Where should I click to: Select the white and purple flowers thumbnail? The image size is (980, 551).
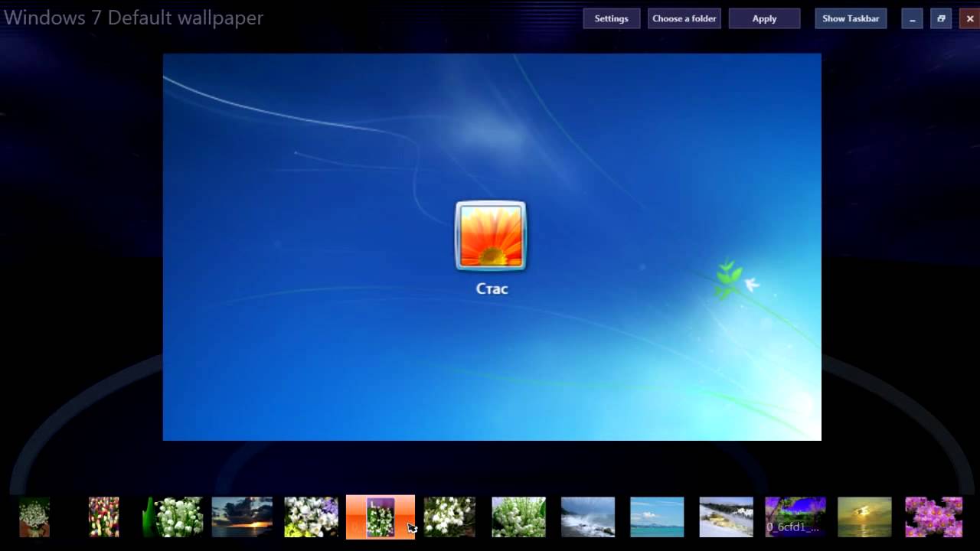(x=311, y=517)
